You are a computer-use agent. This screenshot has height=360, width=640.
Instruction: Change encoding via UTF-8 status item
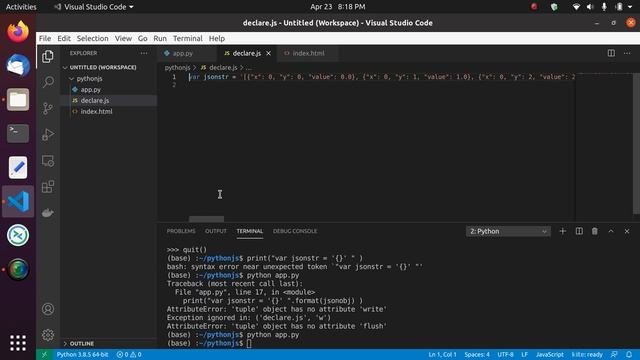(x=505, y=354)
